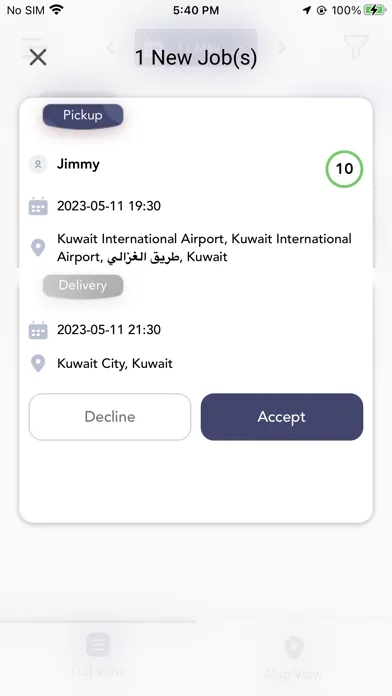Tap the green countdown timer circle
This screenshot has width=392, height=696.
click(x=344, y=169)
